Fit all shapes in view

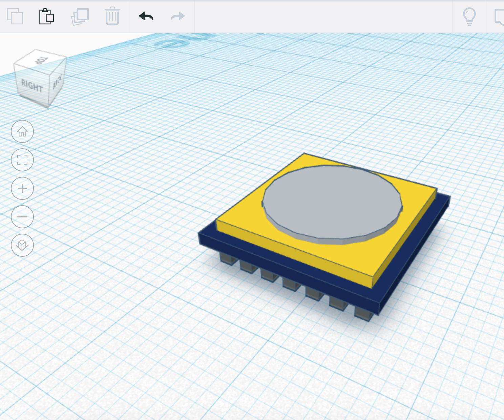[x=22, y=160]
